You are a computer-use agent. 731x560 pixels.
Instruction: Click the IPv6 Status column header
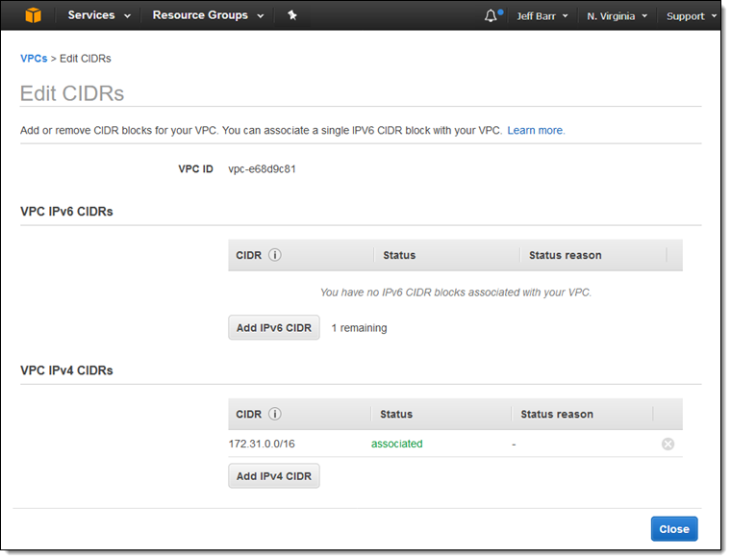pos(399,255)
